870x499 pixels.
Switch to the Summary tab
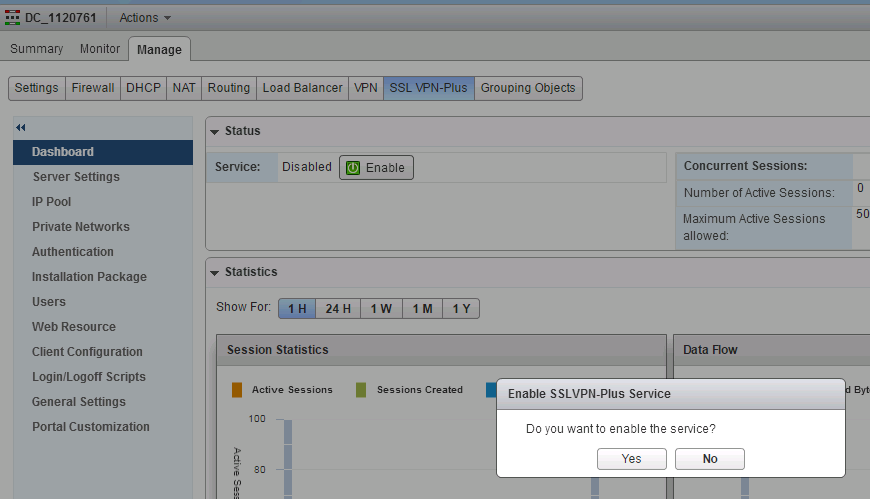pyautogui.click(x=37, y=49)
